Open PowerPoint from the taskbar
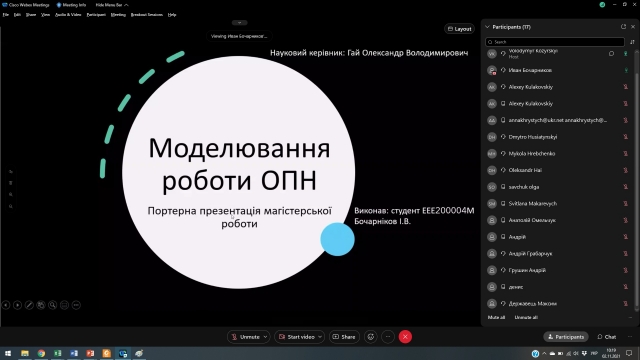 coord(90,353)
